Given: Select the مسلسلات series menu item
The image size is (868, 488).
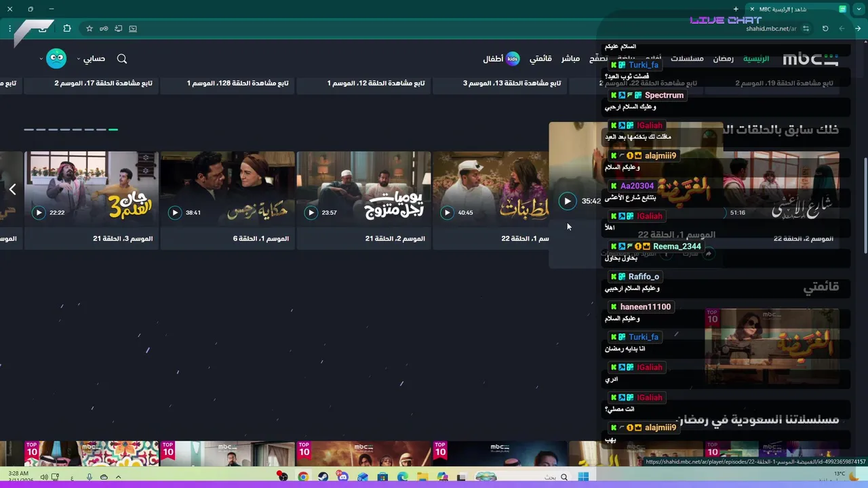Looking at the screenshot, I should [687, 59].
